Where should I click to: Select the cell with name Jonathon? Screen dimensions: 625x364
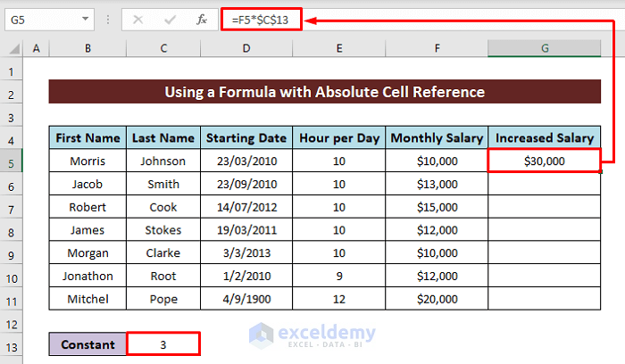click(87, 276)
